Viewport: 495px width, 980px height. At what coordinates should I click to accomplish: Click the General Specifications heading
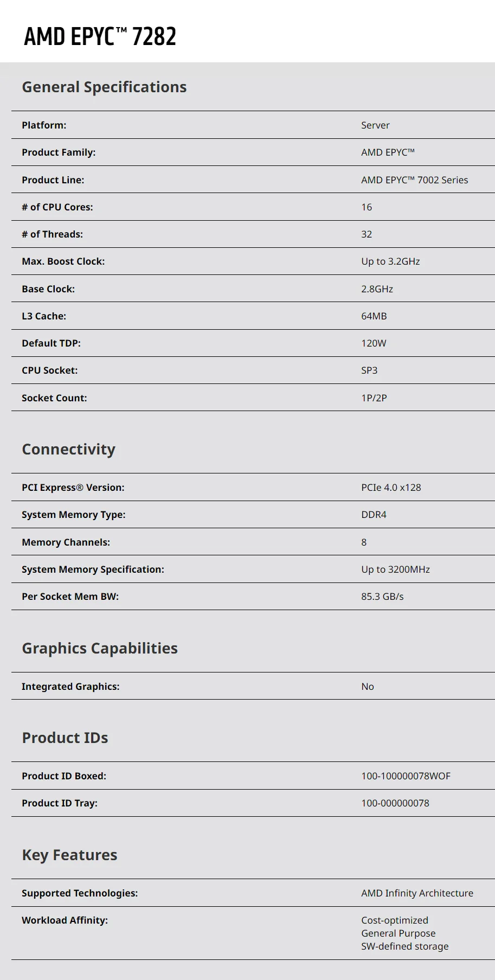pyautogui.click(x=104, y=87)
